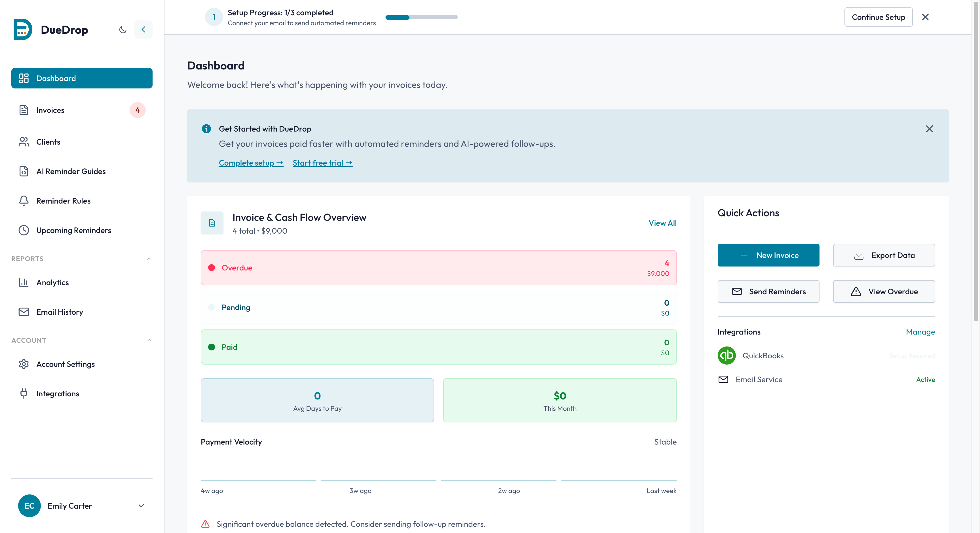Toggle dark mode with the moon icon

[122, 29]
